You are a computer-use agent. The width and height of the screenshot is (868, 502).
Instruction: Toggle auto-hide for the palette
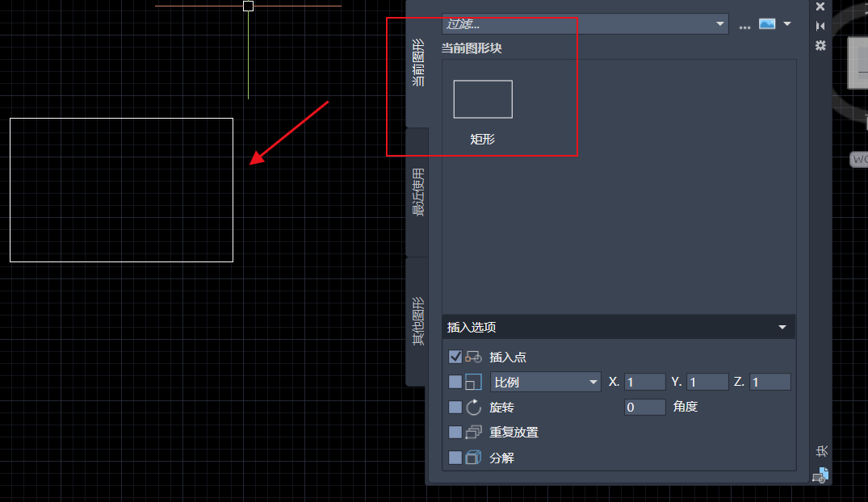820,26
